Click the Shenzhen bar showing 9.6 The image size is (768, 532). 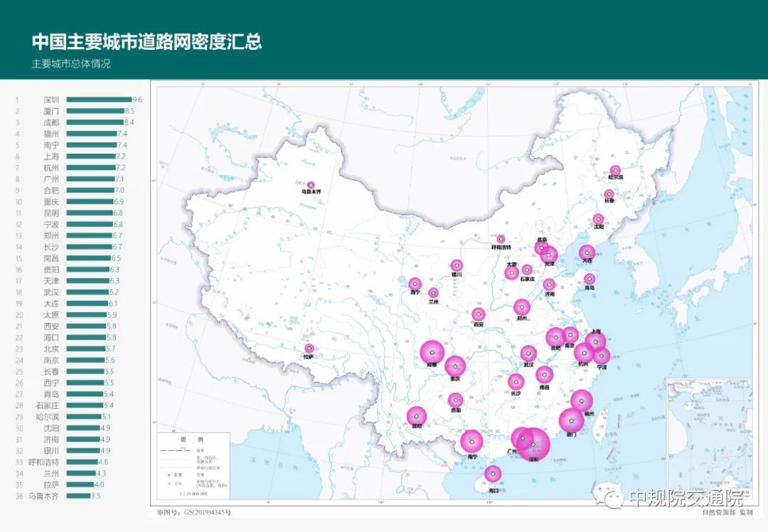[x=99, y=100]
